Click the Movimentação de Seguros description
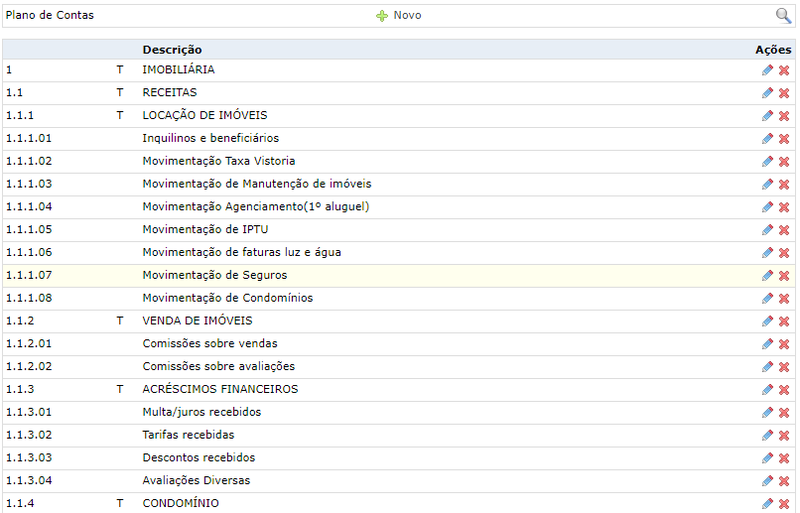This screenshot has width=800, height=513. click(215, 275)
